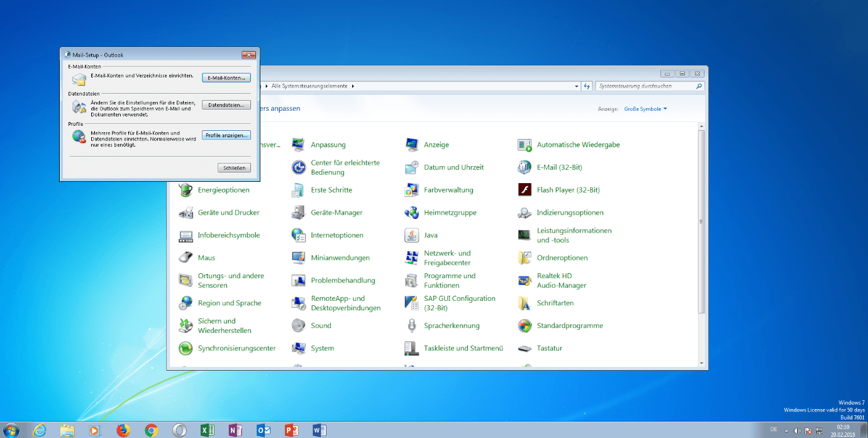
Task: Click the Maus icon
Action: click(186, 258)
